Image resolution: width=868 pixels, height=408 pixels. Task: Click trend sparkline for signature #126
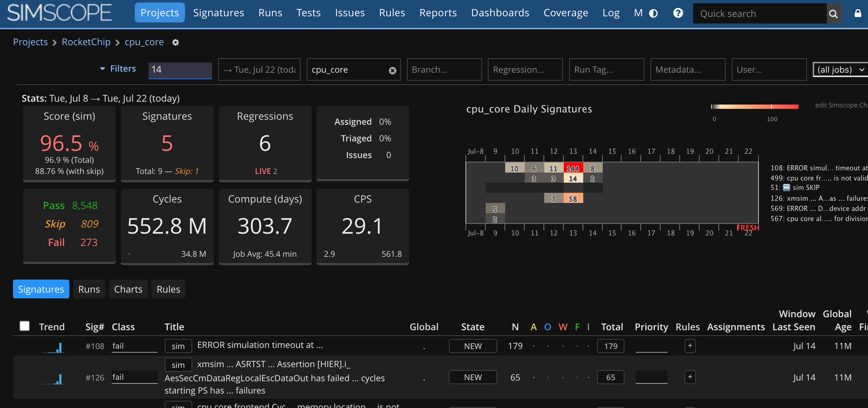click(x=53, y=379)
